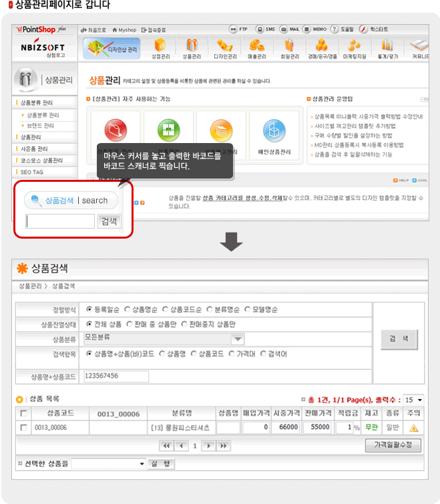Choose 판매 중 상품만 display status
The width and height of the screenshot is (440, 504).
(x=130, y=324)
